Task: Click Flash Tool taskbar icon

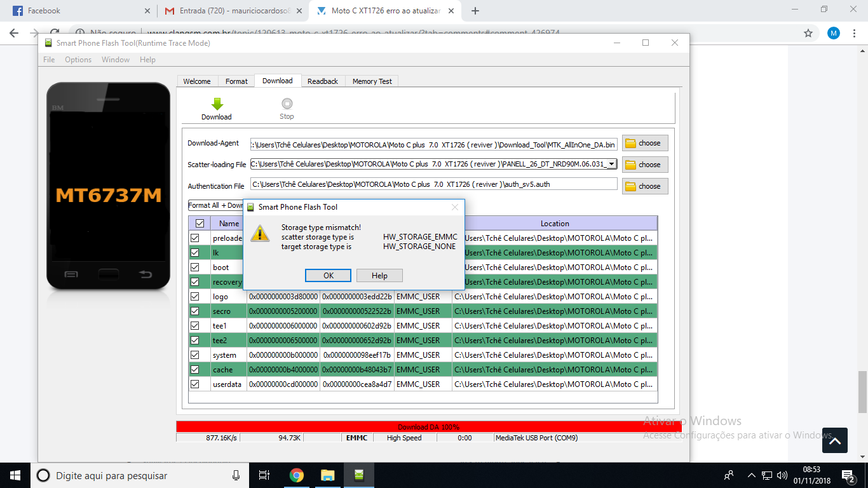Action: 359,475
